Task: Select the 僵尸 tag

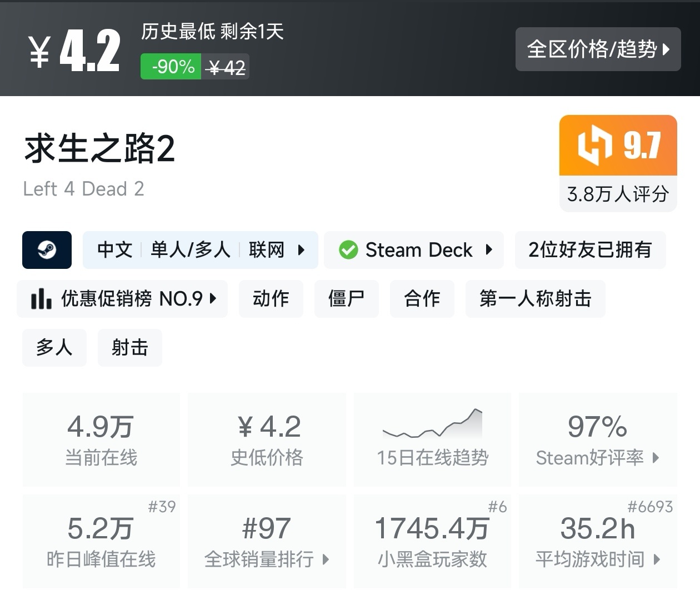Action: click(346, 299)
